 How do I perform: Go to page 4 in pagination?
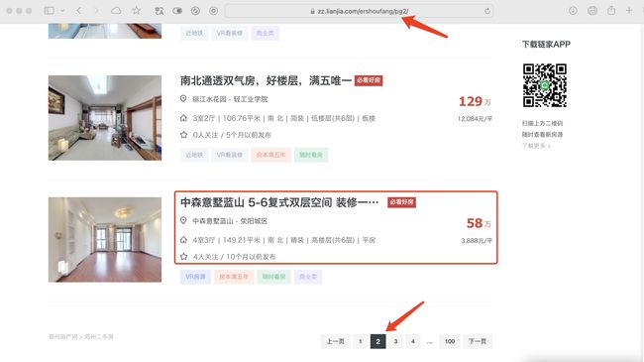pyautogui.click(x=413, y=341)
